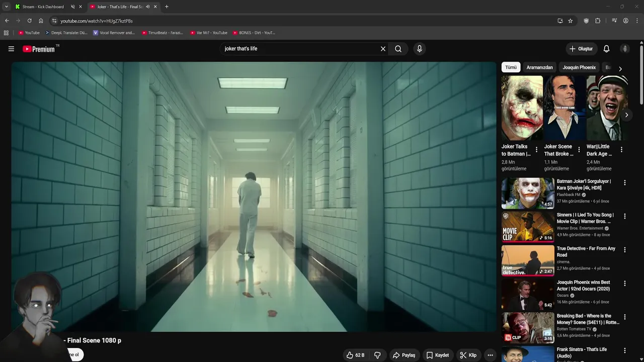The width and height of the screenshot is (644, 362).
Task: Open War Little Dark Age short thumbnail
Action: [607, 108]
